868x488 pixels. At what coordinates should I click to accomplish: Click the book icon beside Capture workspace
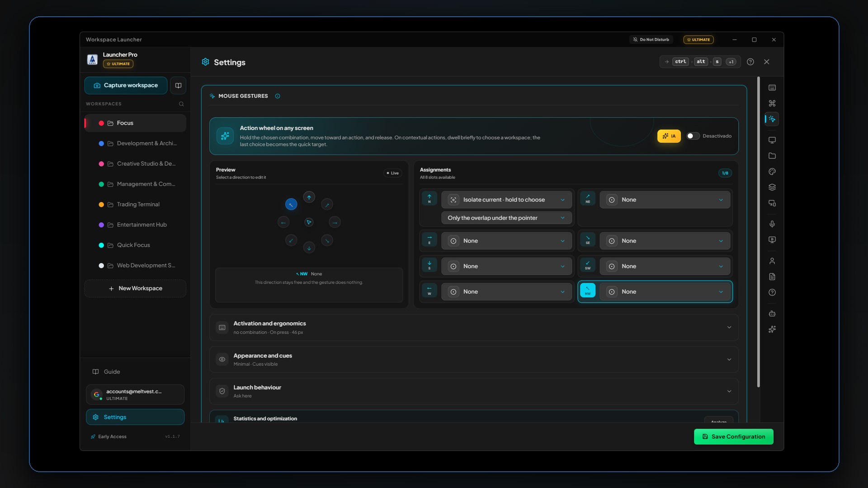[x=178, y=85]
